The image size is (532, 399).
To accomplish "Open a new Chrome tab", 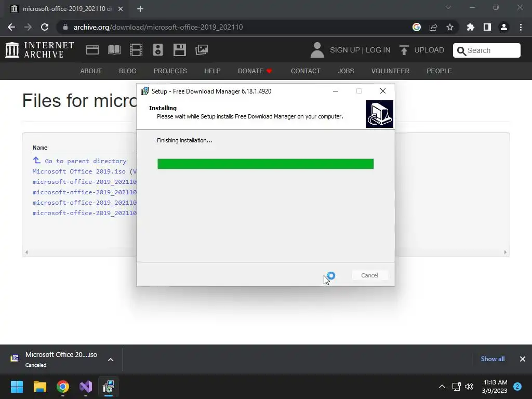I will point(140,9).
